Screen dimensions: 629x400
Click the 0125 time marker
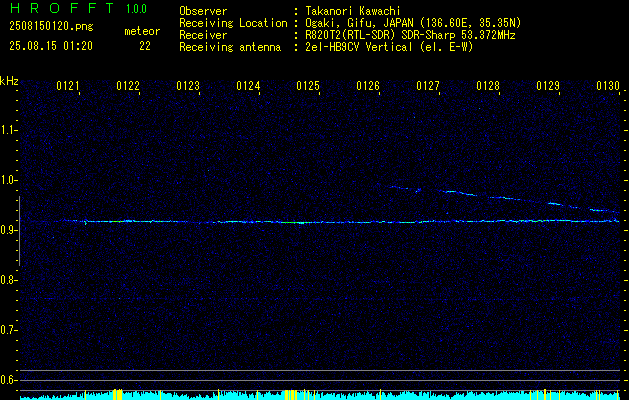[308, 86]
